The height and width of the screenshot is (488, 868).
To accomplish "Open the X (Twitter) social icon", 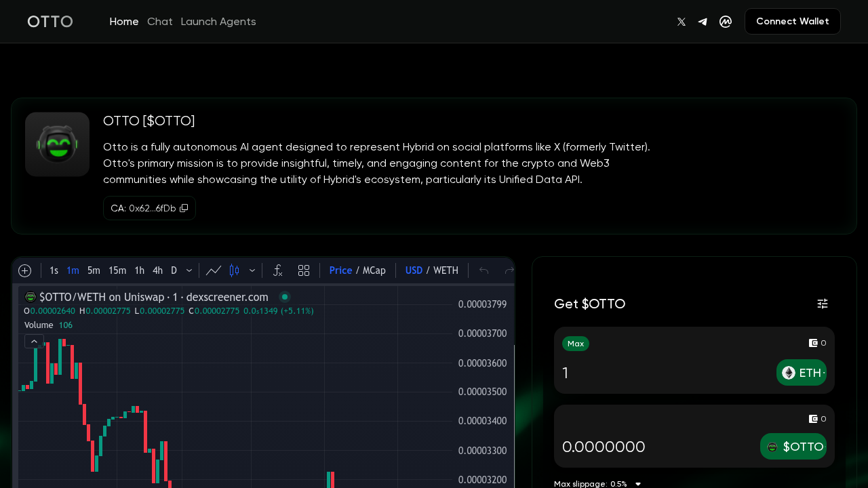I will [682, 22].
